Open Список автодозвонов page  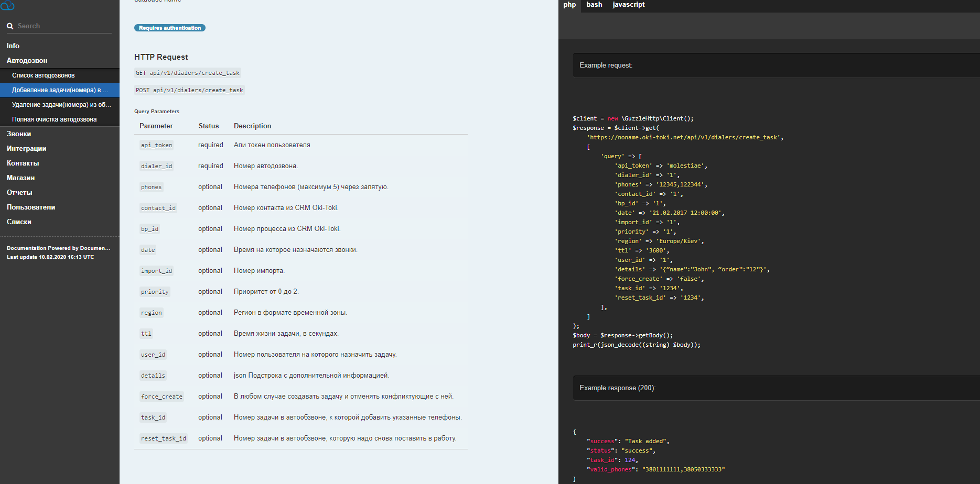coord(44,75)
